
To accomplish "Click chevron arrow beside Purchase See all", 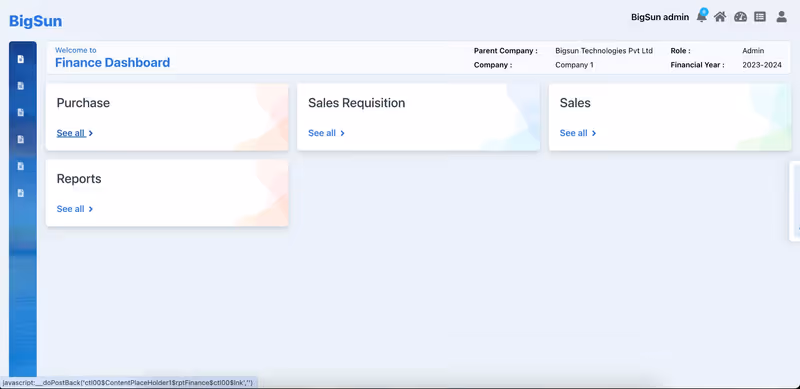I will (91, 133).
